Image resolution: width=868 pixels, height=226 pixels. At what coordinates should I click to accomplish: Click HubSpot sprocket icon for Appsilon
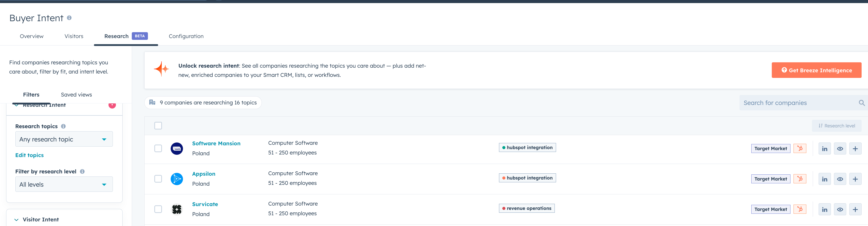pos(800,179)
